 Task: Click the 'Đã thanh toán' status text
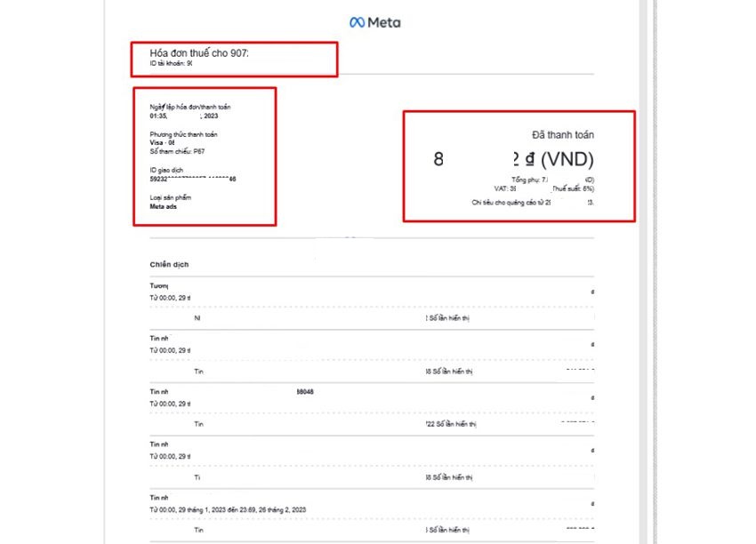pos(563,135)
